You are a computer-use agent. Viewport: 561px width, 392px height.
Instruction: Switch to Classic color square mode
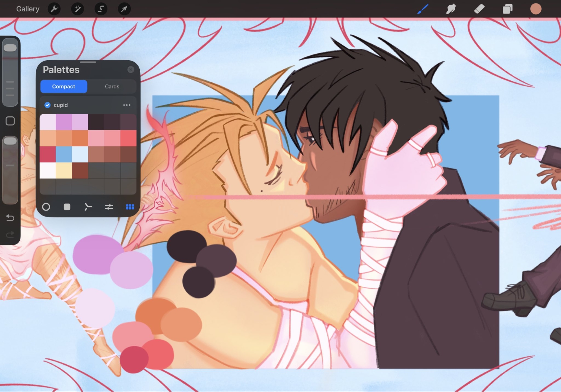click(x=67, y=207)
